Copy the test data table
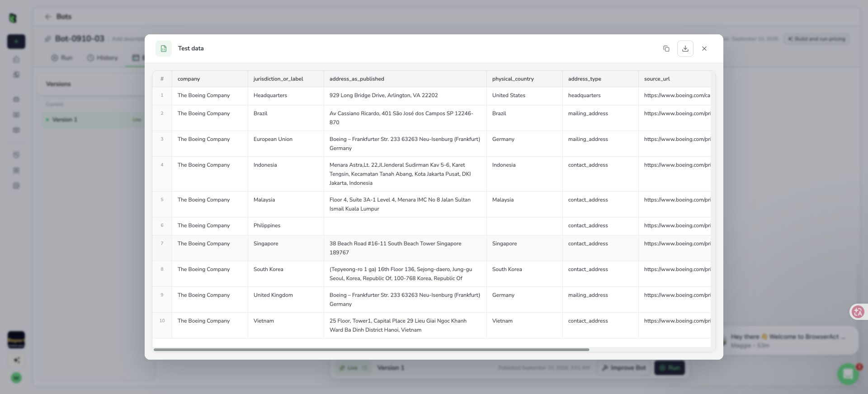This screenshot has width=868, height=394. click(666, 48)
